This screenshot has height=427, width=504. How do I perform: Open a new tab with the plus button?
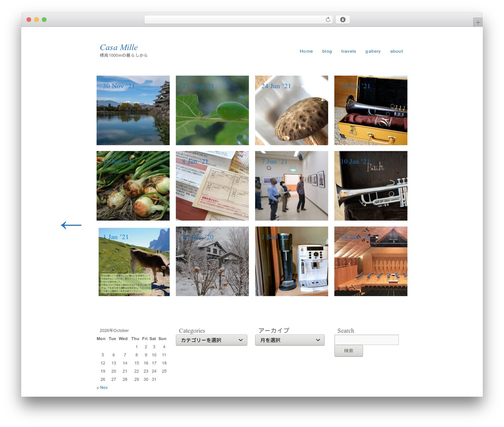(478, 22)
